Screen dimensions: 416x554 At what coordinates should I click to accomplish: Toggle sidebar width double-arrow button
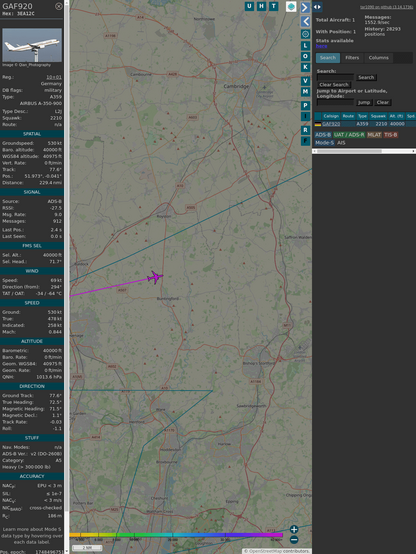317,7
